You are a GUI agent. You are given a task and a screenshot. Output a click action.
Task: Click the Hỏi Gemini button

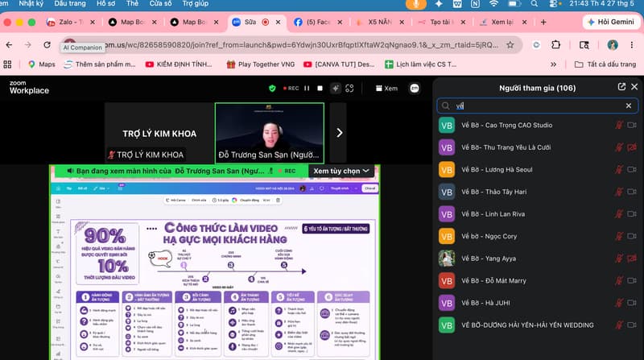click(611, 23)
